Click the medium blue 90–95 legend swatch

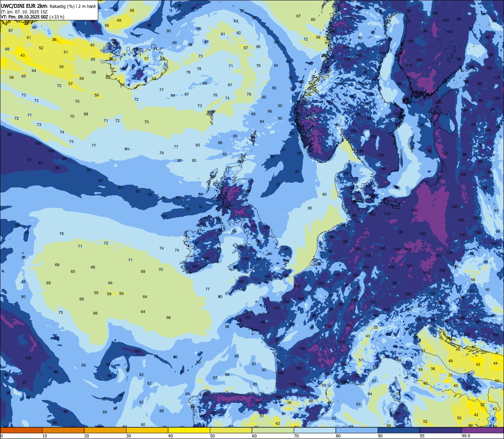pyautogui.click(x=398, y=430)
